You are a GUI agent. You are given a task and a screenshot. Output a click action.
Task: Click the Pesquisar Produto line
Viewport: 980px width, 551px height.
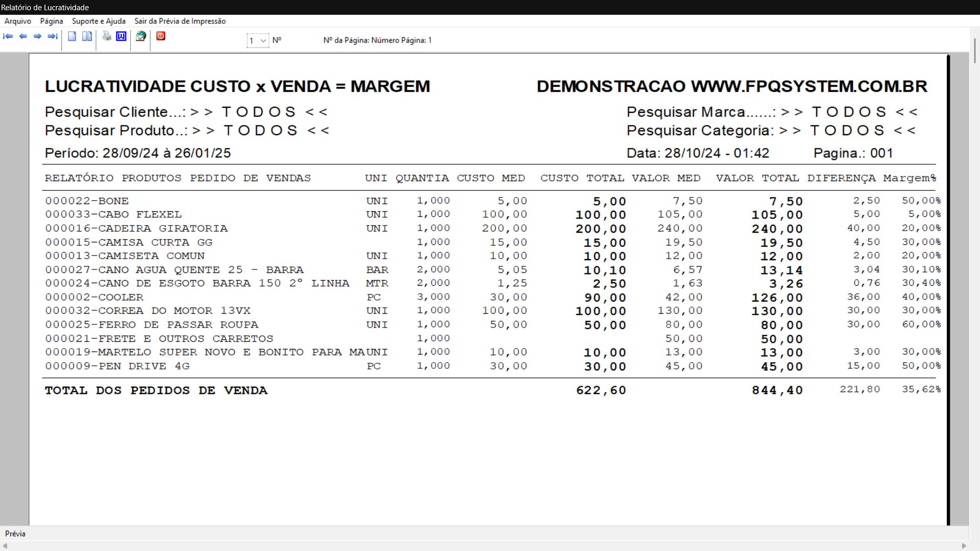[x=187, y=130]
